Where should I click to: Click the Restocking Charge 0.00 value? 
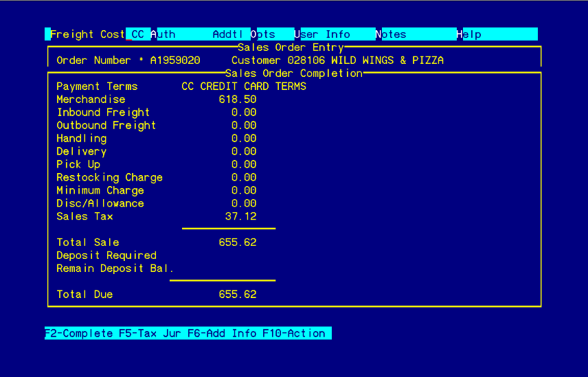tap(244, 177)
